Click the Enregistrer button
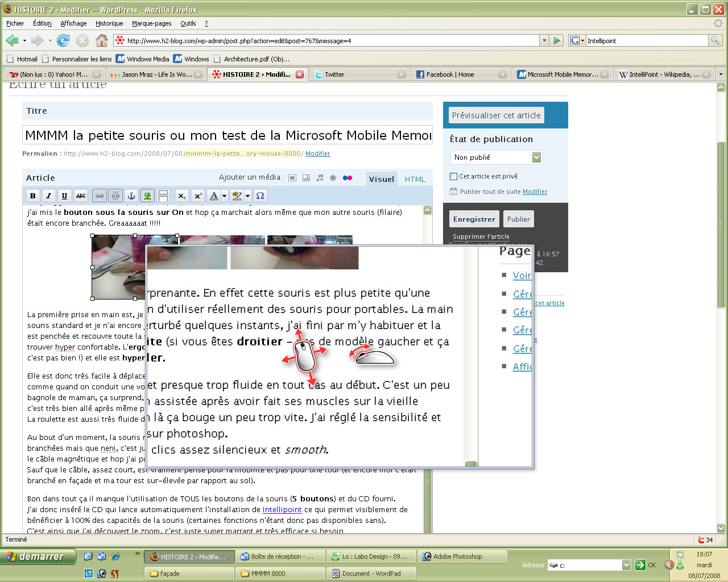Screen dimensions: 728x582 [x=474, y=219]
